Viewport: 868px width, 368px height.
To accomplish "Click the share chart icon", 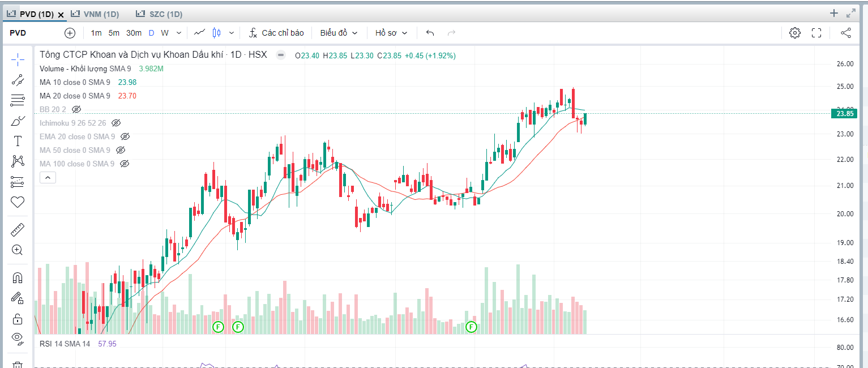I will point(846,33).
